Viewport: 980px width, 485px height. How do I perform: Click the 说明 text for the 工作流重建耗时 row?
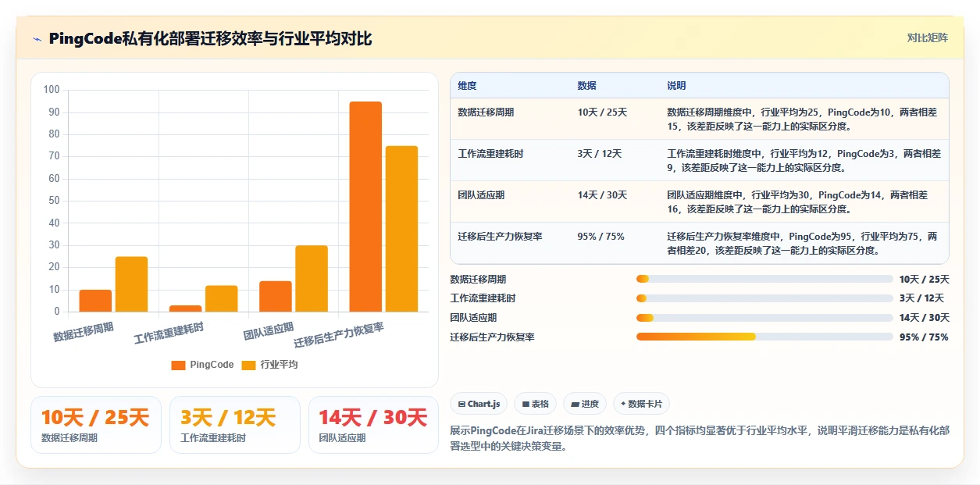(x=804, y=160)
